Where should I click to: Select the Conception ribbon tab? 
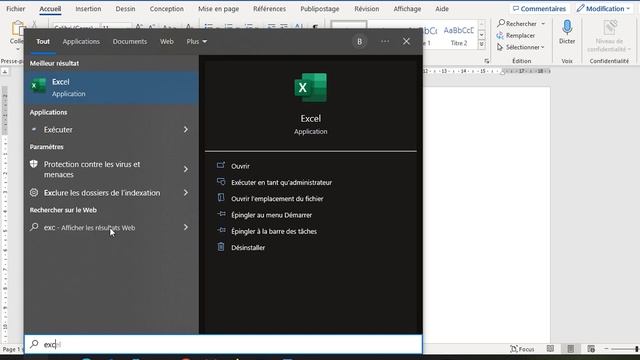[167, 9]
